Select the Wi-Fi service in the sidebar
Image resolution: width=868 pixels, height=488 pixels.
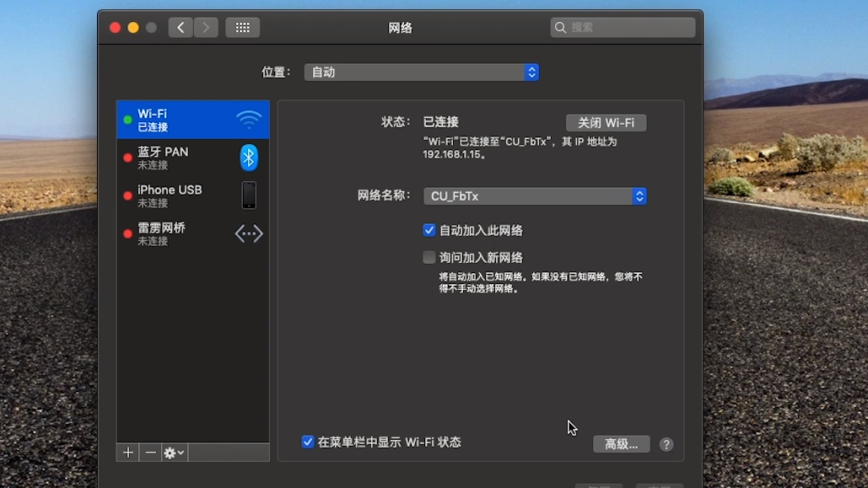(192, 120)
